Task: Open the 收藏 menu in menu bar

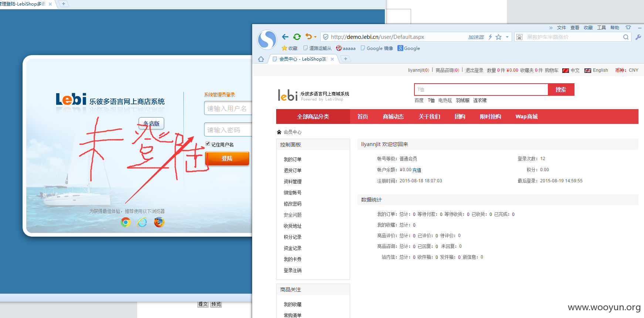Action: tap(588, 28)
